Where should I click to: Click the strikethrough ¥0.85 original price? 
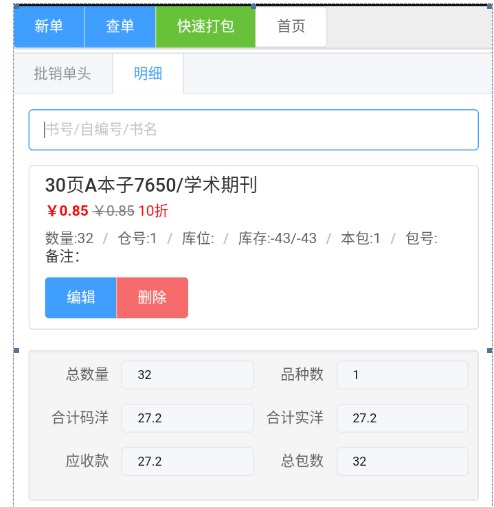114,211
